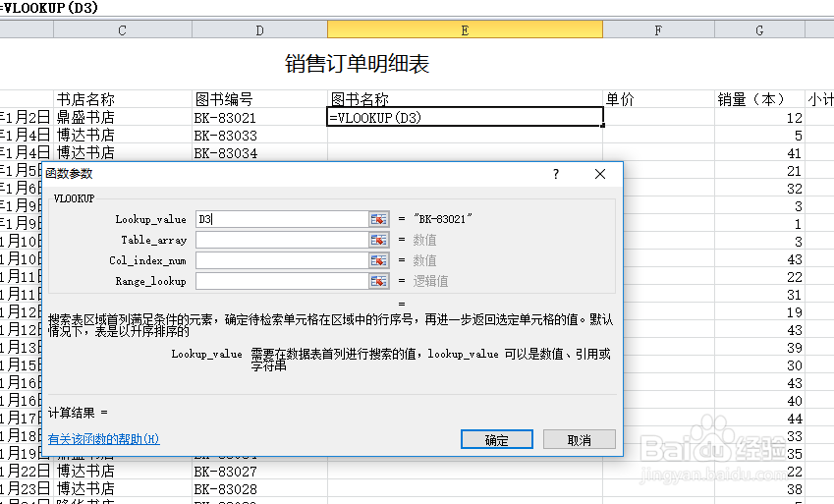Screen dimensions: 834x504
Task: Select the 书店名称 header cell
Action: [x=123, y=99]
